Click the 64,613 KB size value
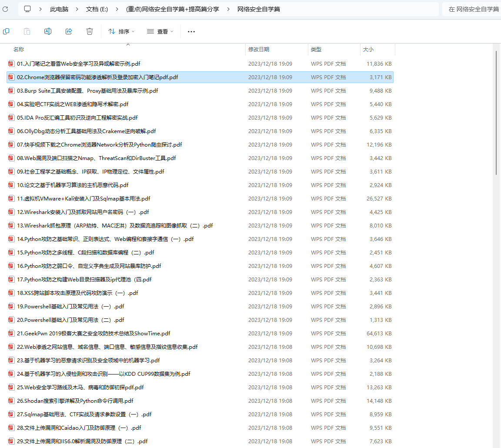501x448 pixels. click(379, 333)
